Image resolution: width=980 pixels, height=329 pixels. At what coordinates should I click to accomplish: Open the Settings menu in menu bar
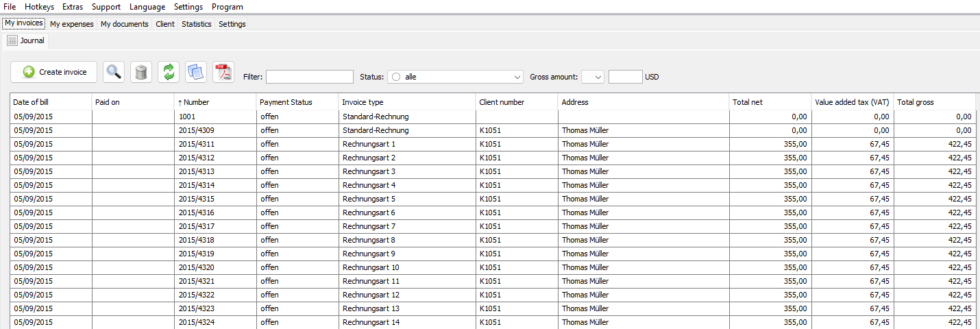coord(188,7)
